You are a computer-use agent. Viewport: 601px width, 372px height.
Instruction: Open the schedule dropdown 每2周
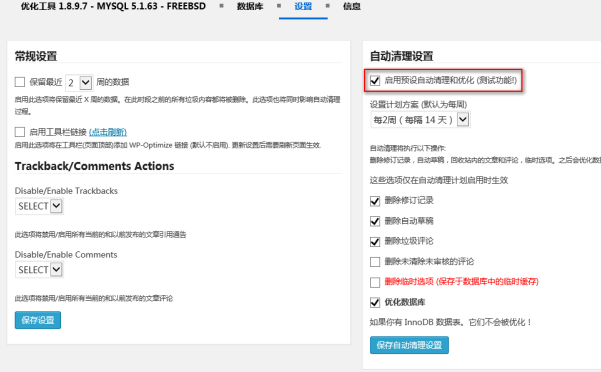coord(420,120)
